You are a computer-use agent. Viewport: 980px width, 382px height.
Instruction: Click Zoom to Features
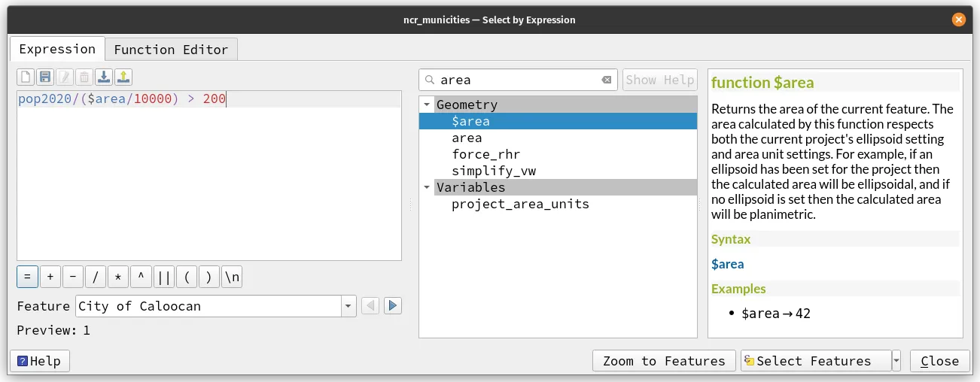coord(664,361)
